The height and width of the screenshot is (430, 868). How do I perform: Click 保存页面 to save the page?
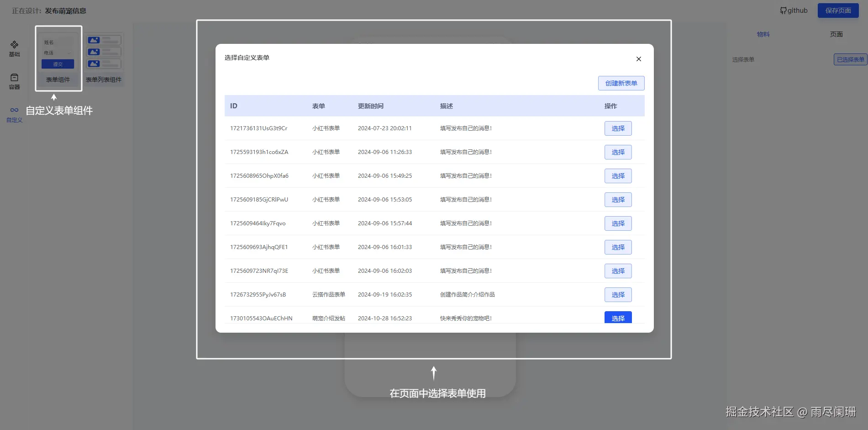coord(838,11)
